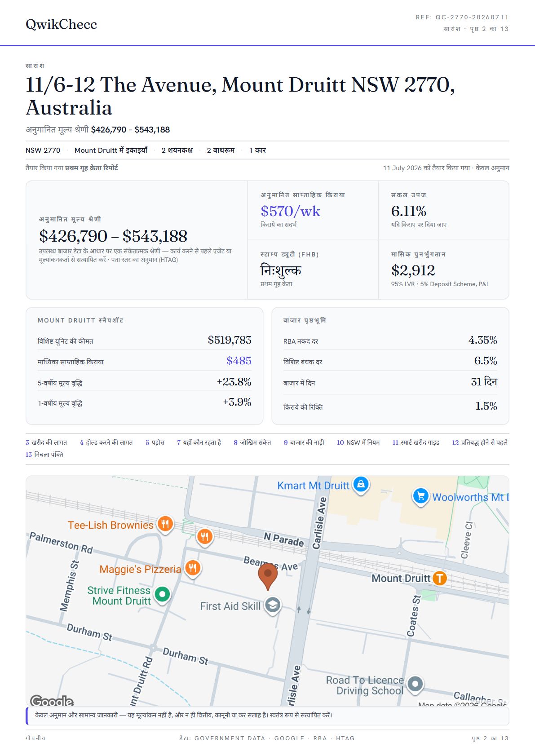This screenshot has height=756, width=535.
Task: Click the 4.35% RBA cash rate
Action: [x=483, y=340]
